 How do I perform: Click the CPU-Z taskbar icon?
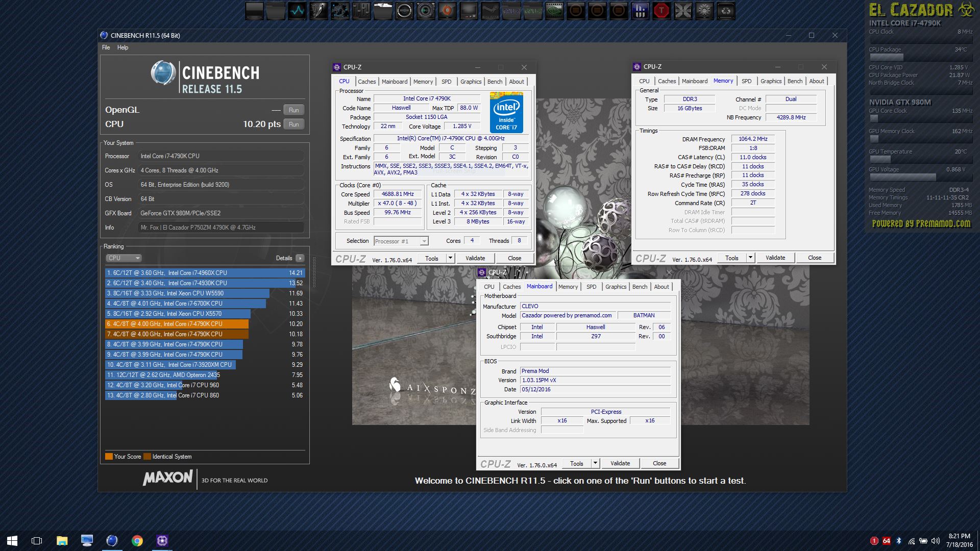click(162, 541)
